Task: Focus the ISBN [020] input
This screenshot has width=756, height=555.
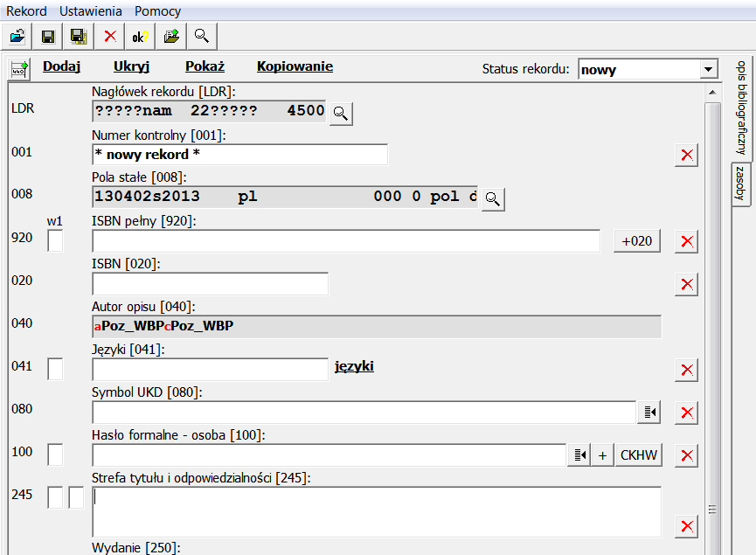Action: (211, 284)
